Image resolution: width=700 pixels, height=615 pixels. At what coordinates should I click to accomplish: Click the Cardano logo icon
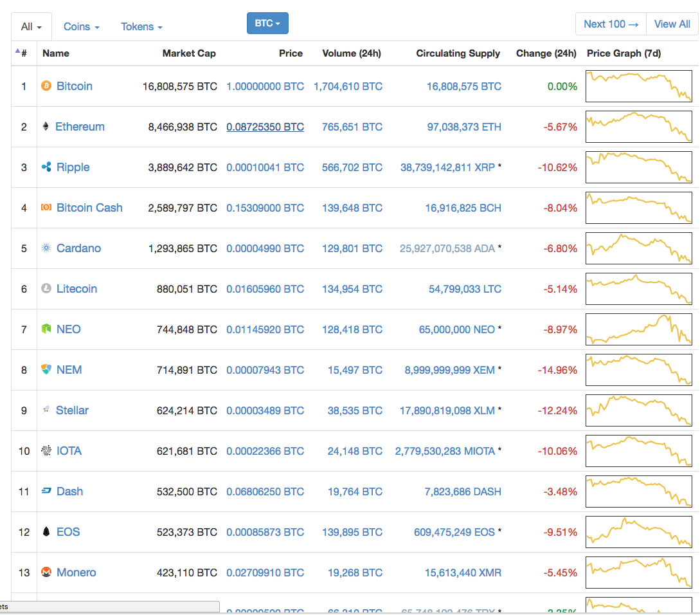coord(46,248)
